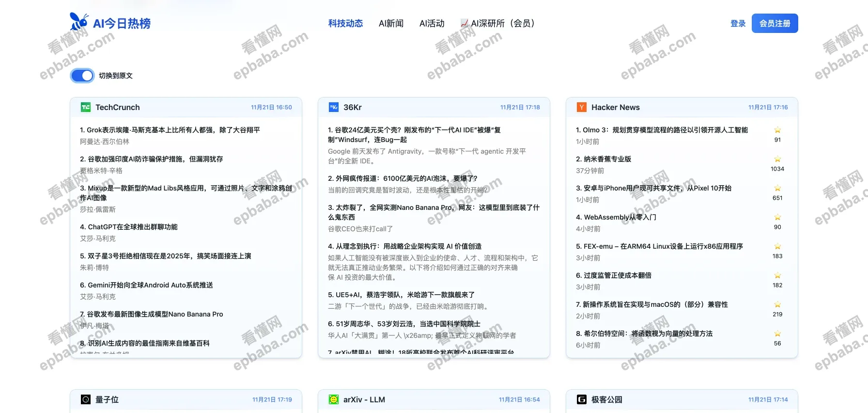868x413 pixels.
Task: Click Hacker News timestamp 11月21日 17:16
Action: pyautogui.click(x=768, y=107)
